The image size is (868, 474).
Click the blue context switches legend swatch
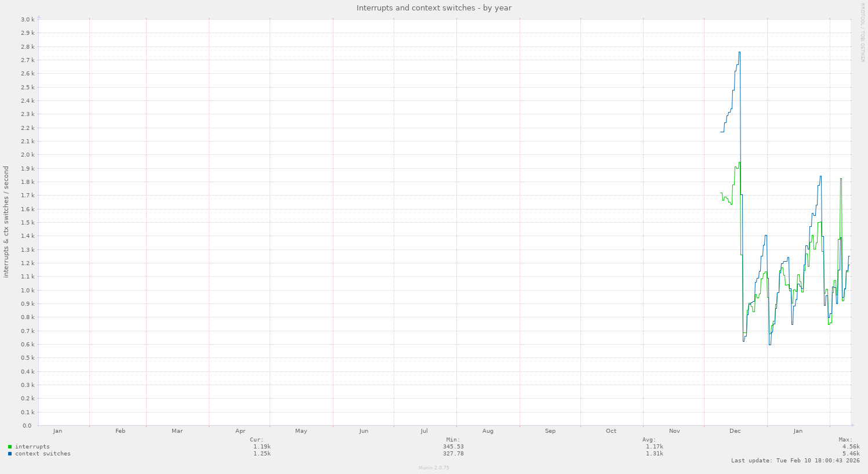pos(10,454)
